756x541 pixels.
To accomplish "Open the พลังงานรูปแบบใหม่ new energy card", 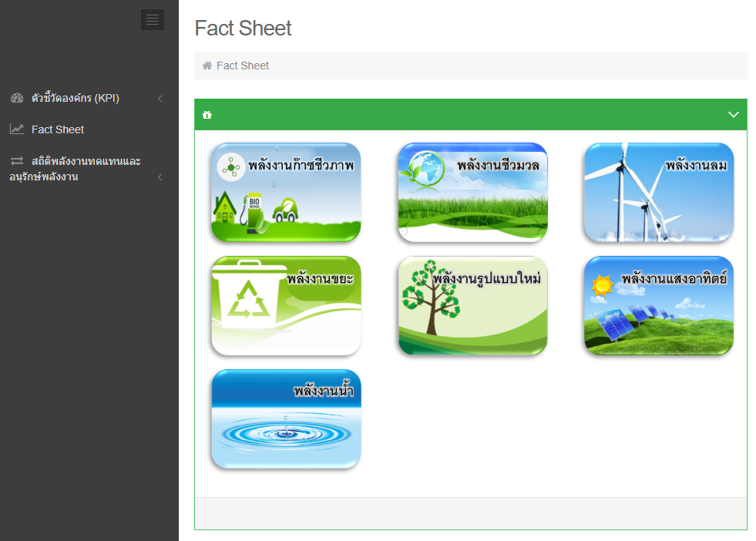I will point(473,305).
